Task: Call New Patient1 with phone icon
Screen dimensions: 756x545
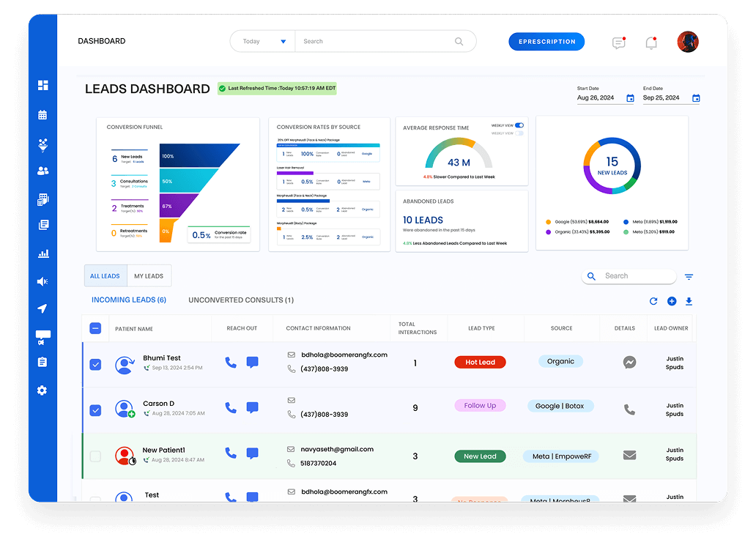Action: pyautogui.click(x=231, y=453)
